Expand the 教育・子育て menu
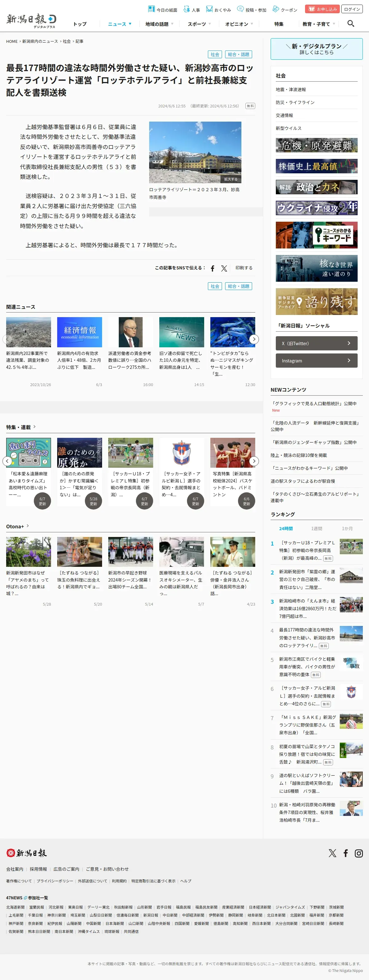 pyautogui.click(x=319, y=24)
